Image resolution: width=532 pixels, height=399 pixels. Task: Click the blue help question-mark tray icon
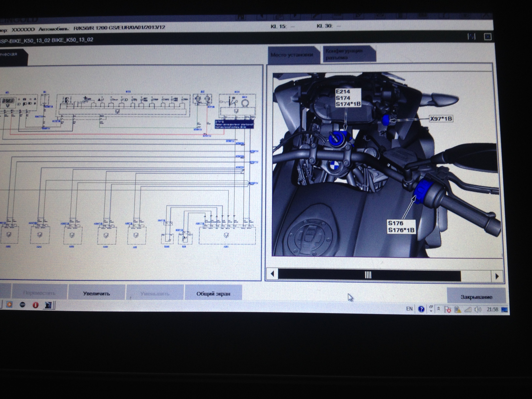click(x=421, y=309)
